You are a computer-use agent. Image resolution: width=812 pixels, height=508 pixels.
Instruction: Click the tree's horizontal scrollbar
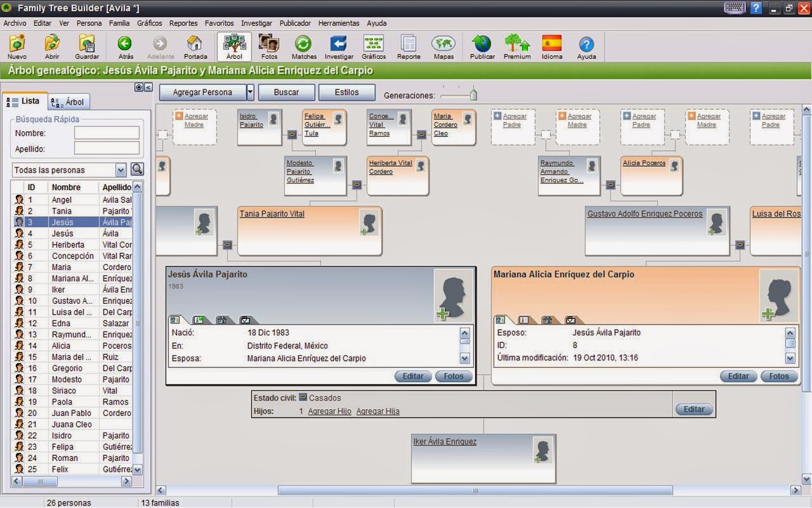pyautogui.click(x=475, y=490)
